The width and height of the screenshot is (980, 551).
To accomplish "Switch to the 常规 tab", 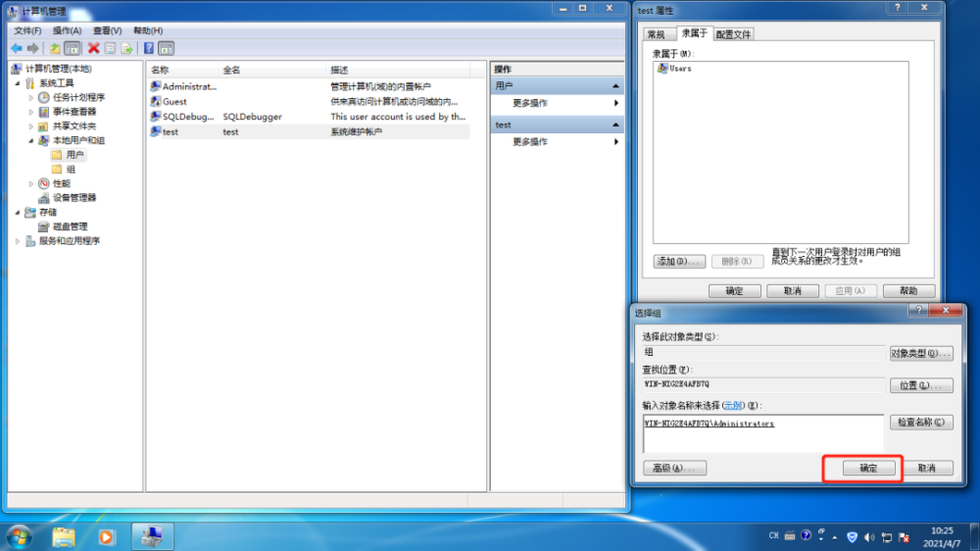I will (x=657, y=34).
